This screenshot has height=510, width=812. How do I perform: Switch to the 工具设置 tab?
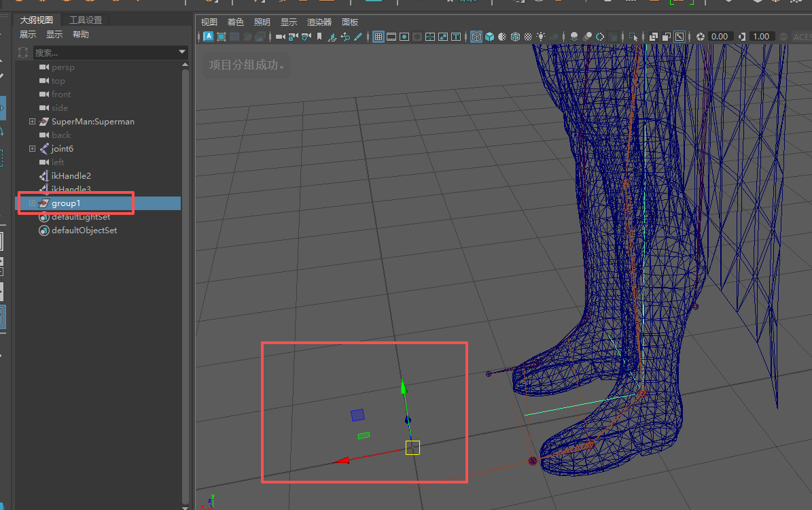point(86,20)
